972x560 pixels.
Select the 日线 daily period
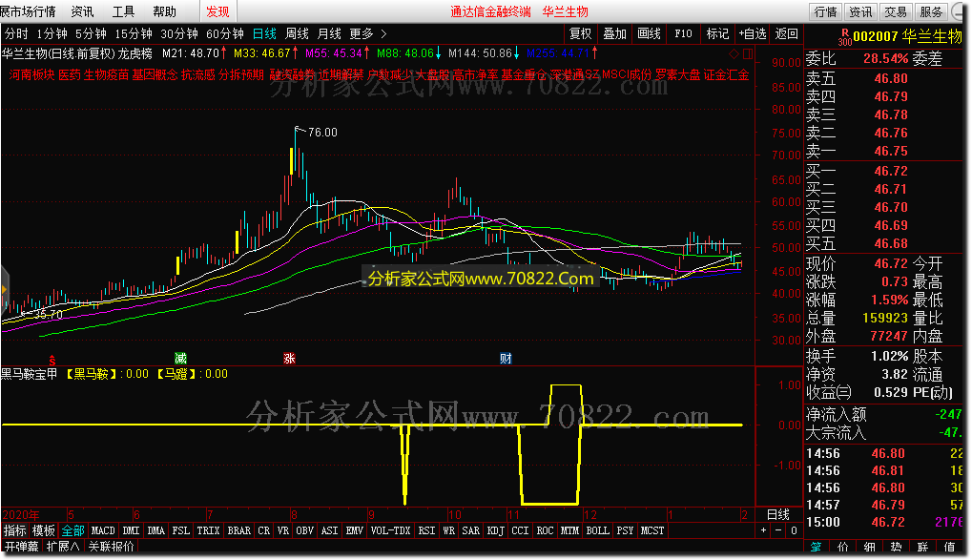click(x=264, y=33)
